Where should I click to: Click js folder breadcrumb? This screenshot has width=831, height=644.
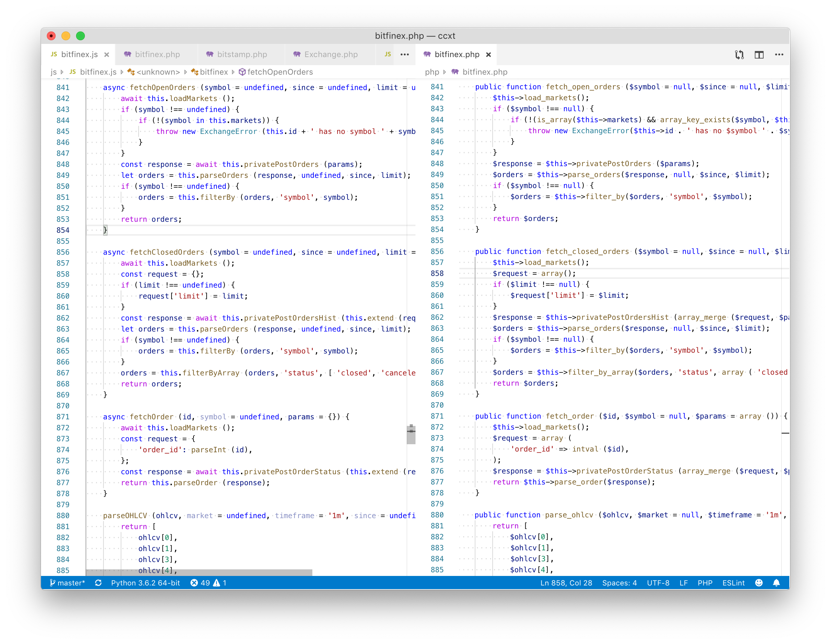pyautogui.click(x=54, y=72)
